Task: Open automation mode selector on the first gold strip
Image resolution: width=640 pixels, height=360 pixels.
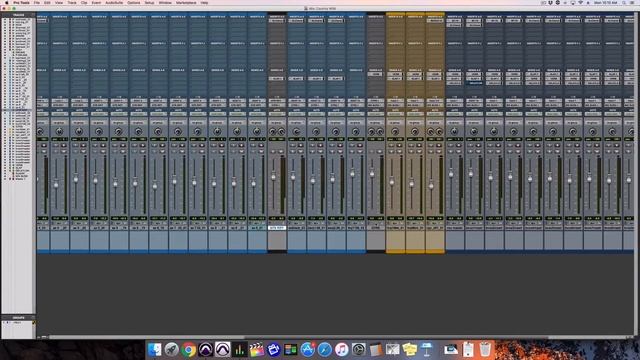Action: [396, 114]
